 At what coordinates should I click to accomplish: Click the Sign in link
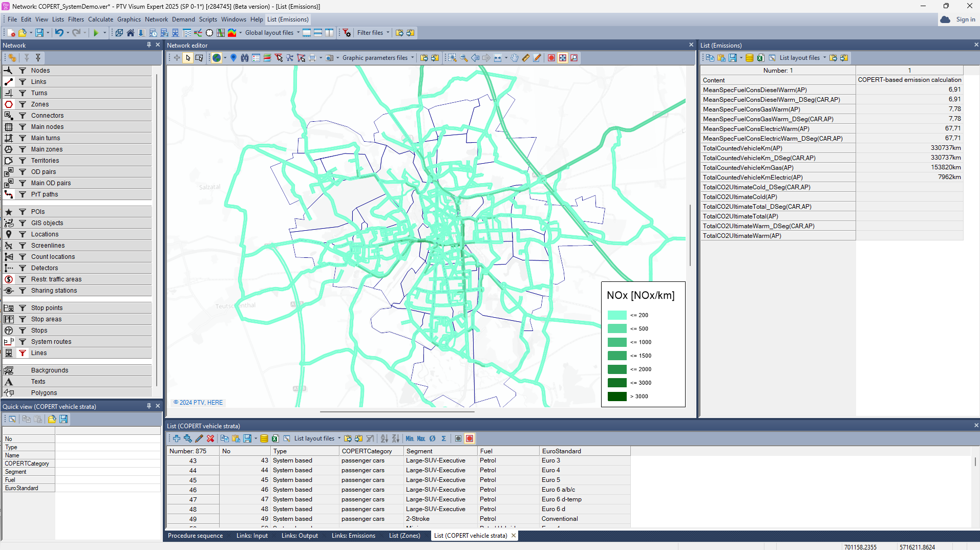tap(966, 19)
